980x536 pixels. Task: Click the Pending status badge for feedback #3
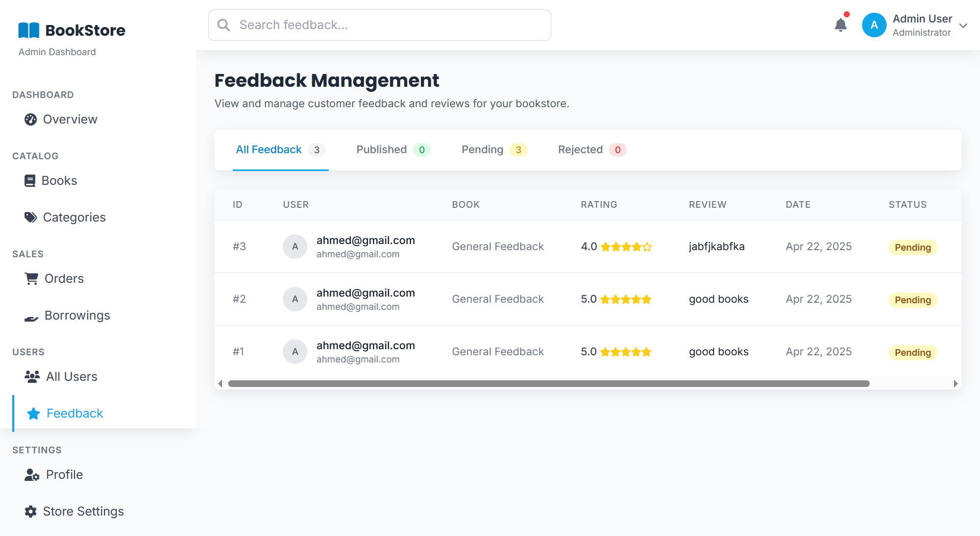[x=912, y=248]
